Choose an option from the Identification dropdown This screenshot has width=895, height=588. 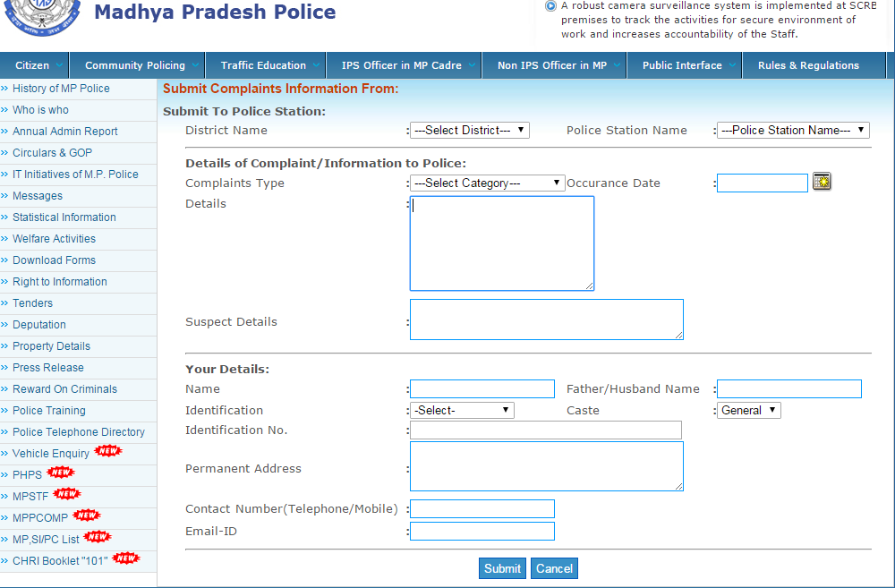[462, 410]
